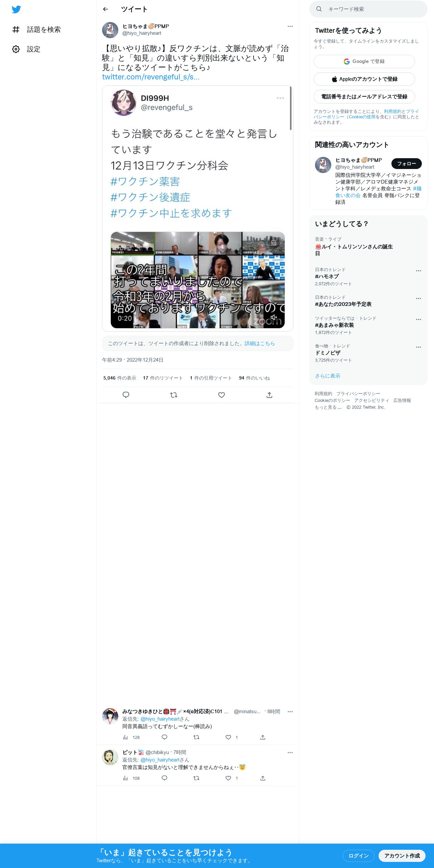Sign up with Google で登録
The width and height of the screenshot is (434, 868).
pyautogui.click(x=364, y=62)
